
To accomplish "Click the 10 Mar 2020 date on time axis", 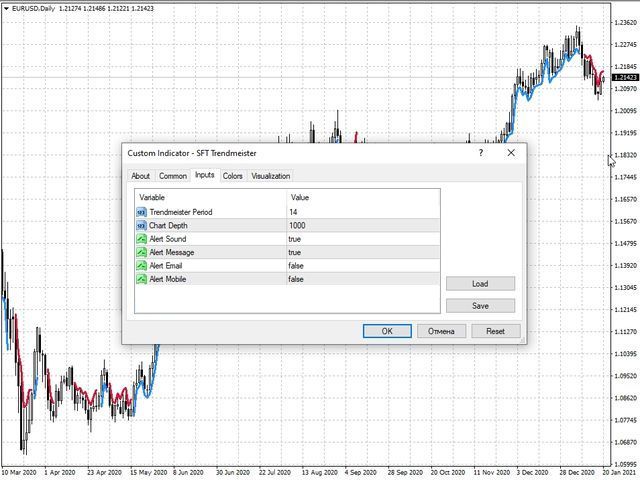I will [19, 473].
